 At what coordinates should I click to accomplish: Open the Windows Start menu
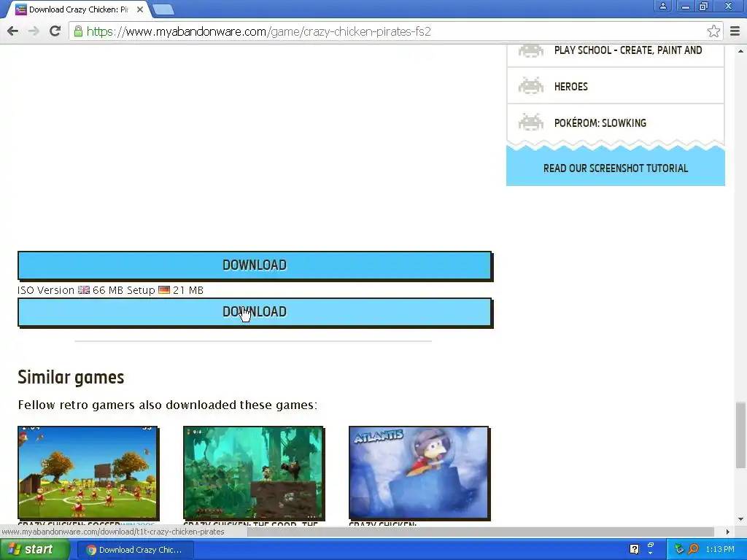(x=34, y=550)
